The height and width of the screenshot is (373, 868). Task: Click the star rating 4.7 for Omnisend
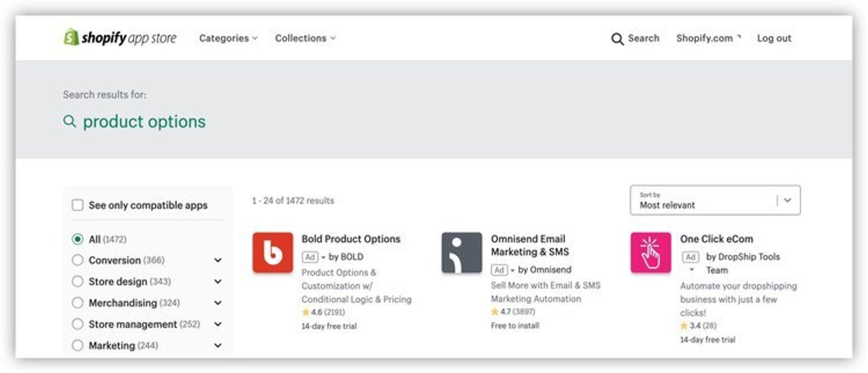tap(513, 311)
